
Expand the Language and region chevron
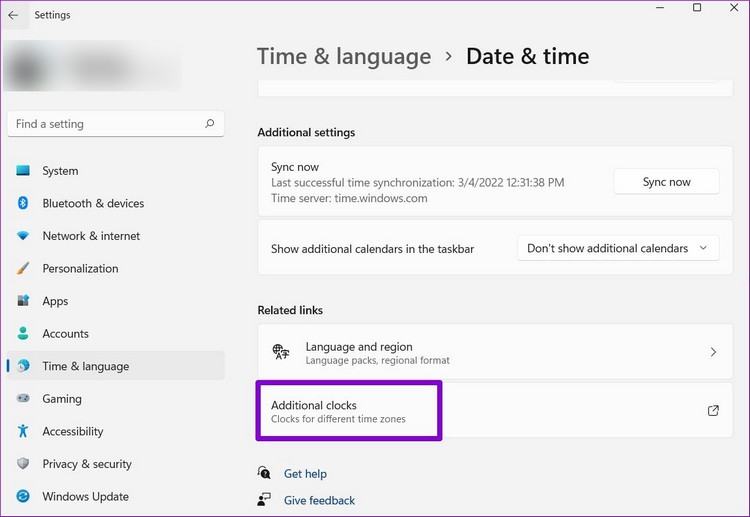click(x=713, y=352)
